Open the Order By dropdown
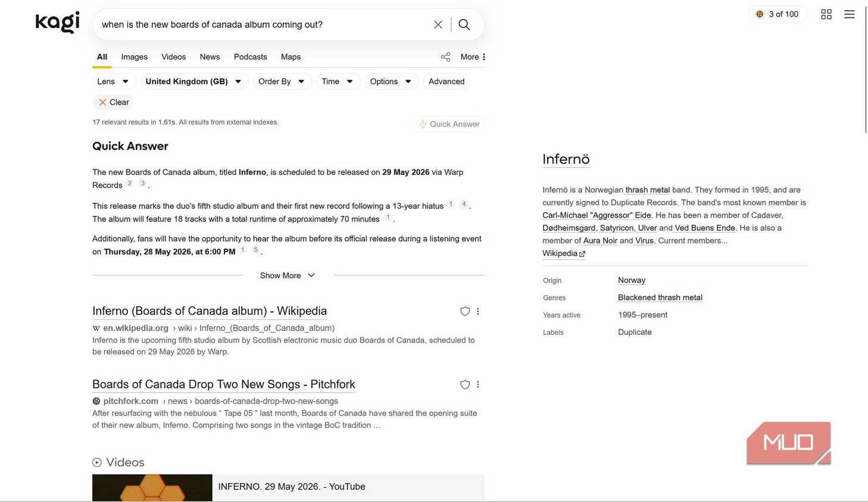The height and width of the screenshot is (502, 868). pyautogui.click(x=282, y=81)
